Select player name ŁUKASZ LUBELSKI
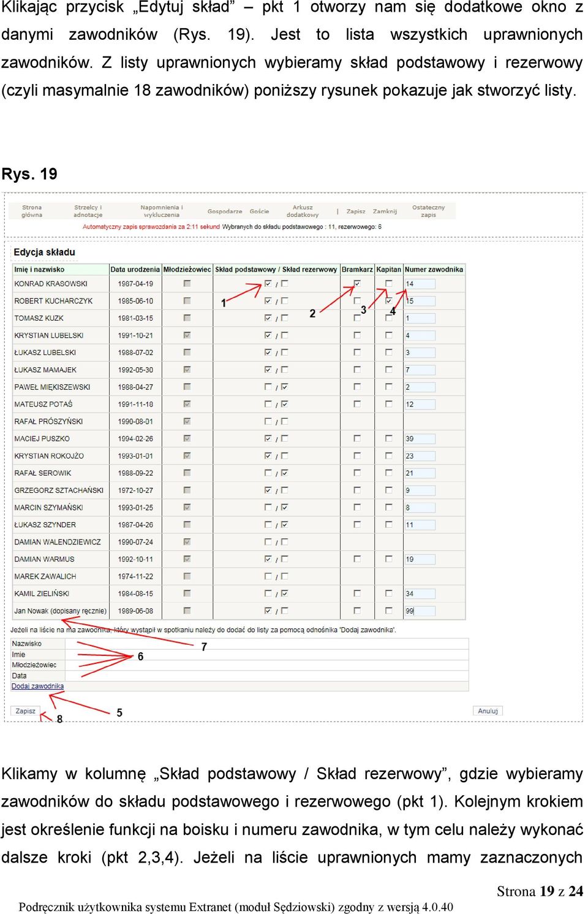The image size is (588, 914). point(45,352)
